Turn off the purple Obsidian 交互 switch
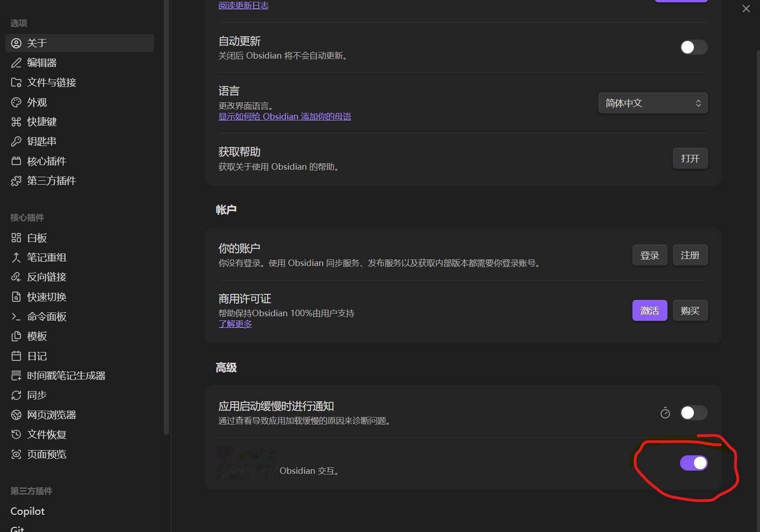Screen dimensions: 760x532 tap(693, 463)
